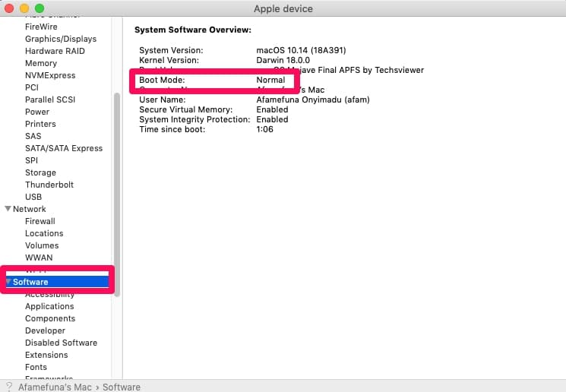Image resolution: width=566 pixels, height=392 pixels.
Task: Select NVMExpress in the list
Action: [x=50, y=75]
